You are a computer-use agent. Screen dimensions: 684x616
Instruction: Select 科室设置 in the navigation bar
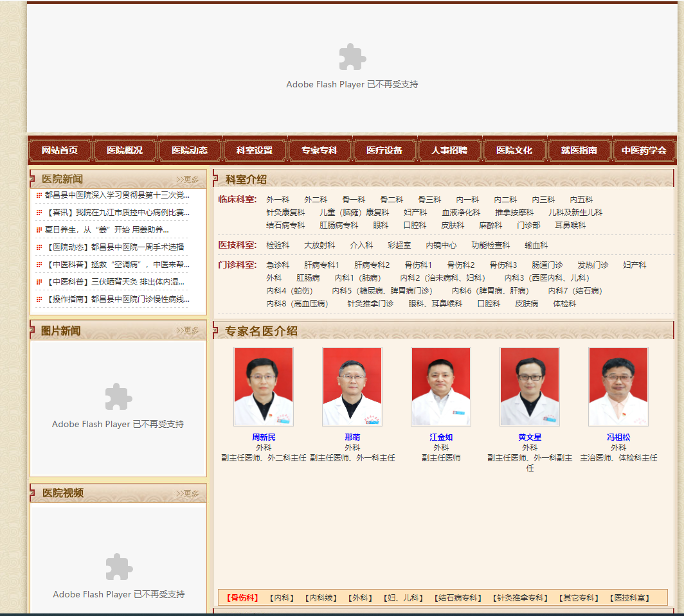coord(255,150)
